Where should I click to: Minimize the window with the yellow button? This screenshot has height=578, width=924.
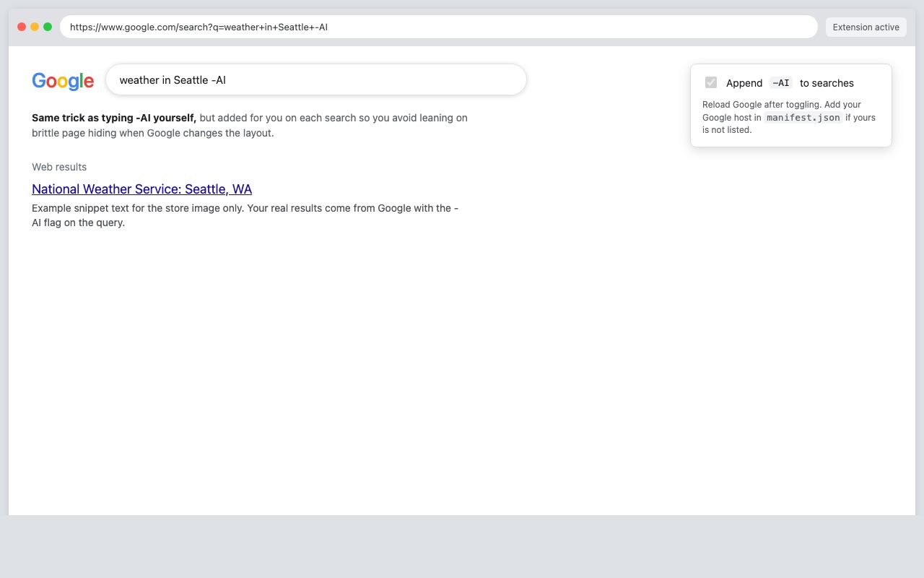click(35, 27)
